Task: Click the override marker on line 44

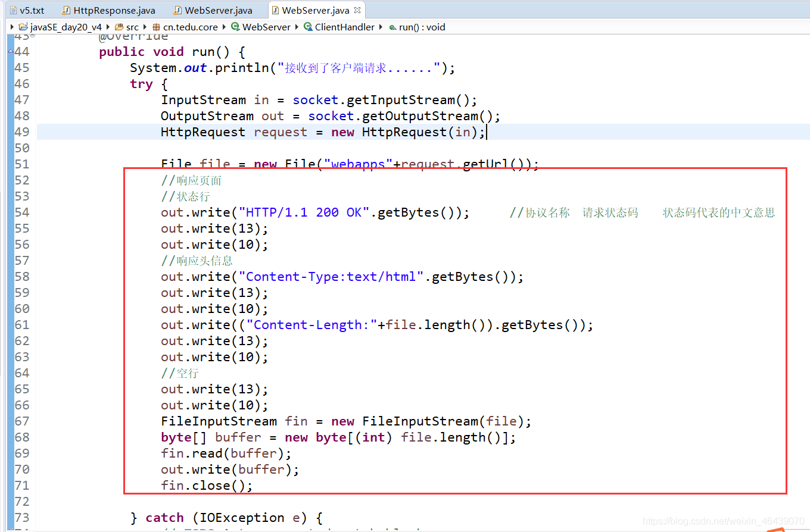Action: click(x=10, y=52)
